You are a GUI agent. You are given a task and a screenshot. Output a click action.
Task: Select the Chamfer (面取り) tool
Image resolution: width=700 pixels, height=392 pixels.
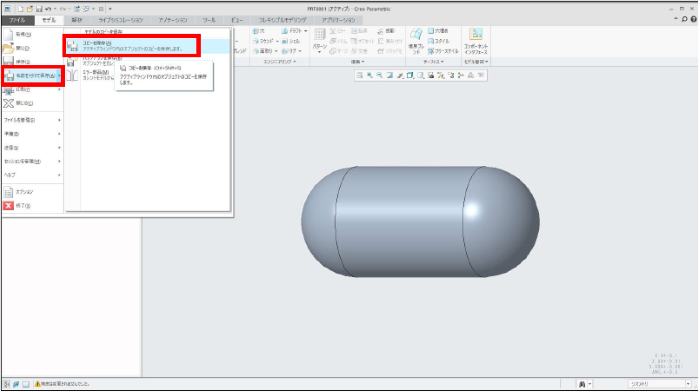262,51
